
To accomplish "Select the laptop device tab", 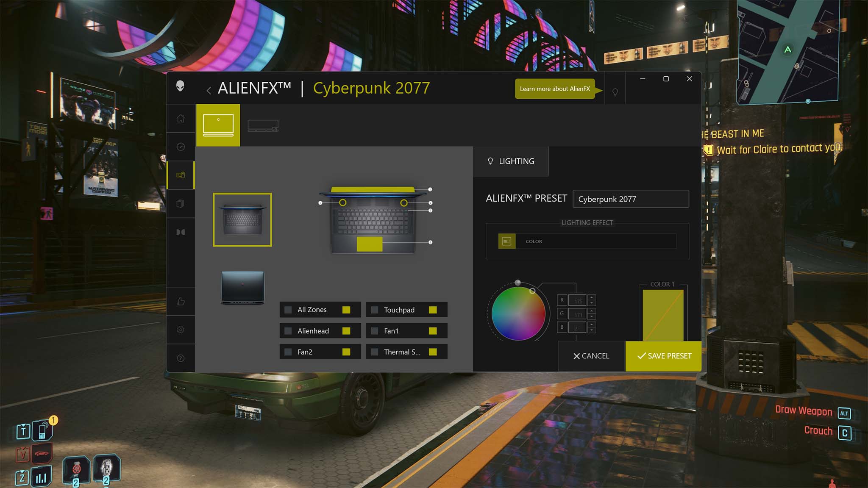I will (218, 125).
